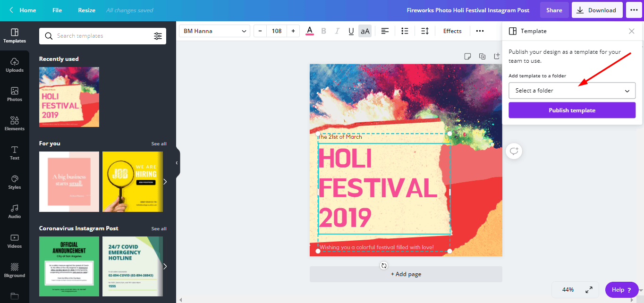Open the Audio sidebar panel
This screenshot has height=303, width=644.
pyautogui.click(x=15, y=211)
